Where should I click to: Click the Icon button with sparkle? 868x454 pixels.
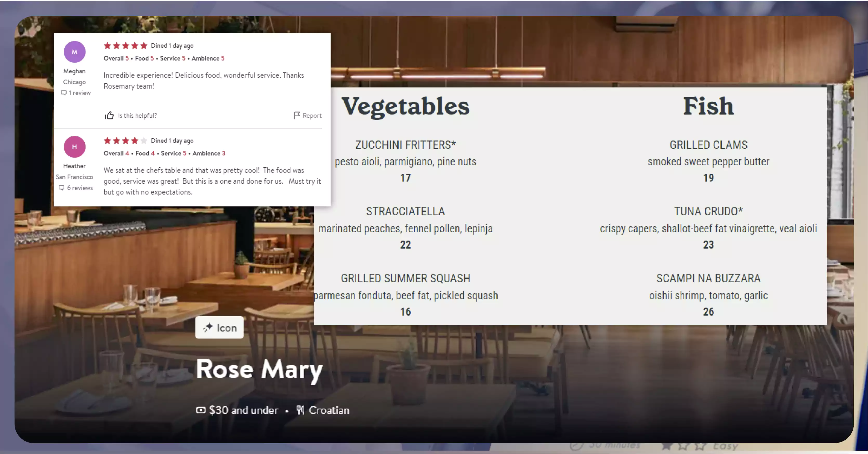pyautogui.click(x=220, y=328)
